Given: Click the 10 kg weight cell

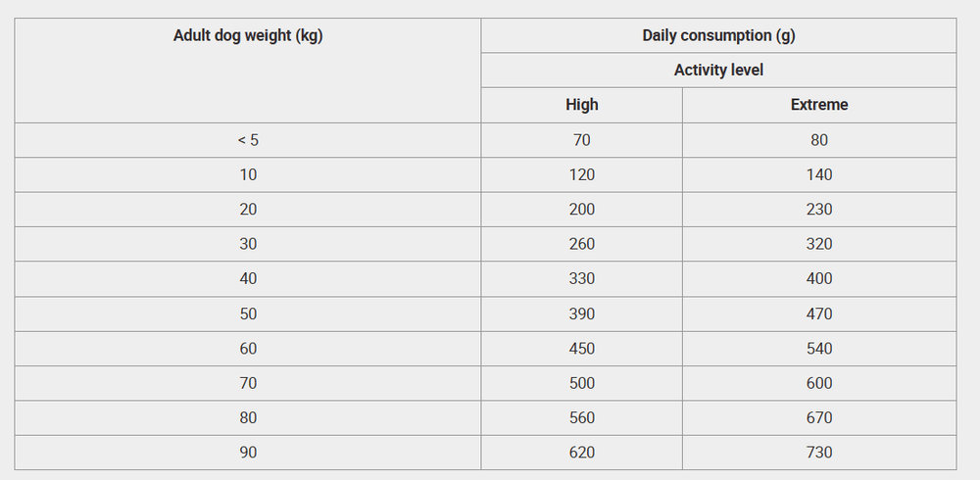Looking at the screenshot, I should [248, 174].
